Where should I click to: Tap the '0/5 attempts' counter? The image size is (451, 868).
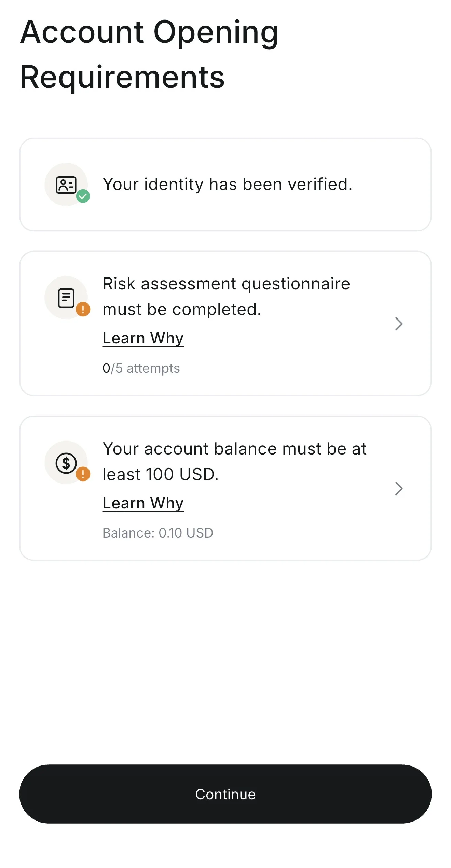(x=141, y=368)
